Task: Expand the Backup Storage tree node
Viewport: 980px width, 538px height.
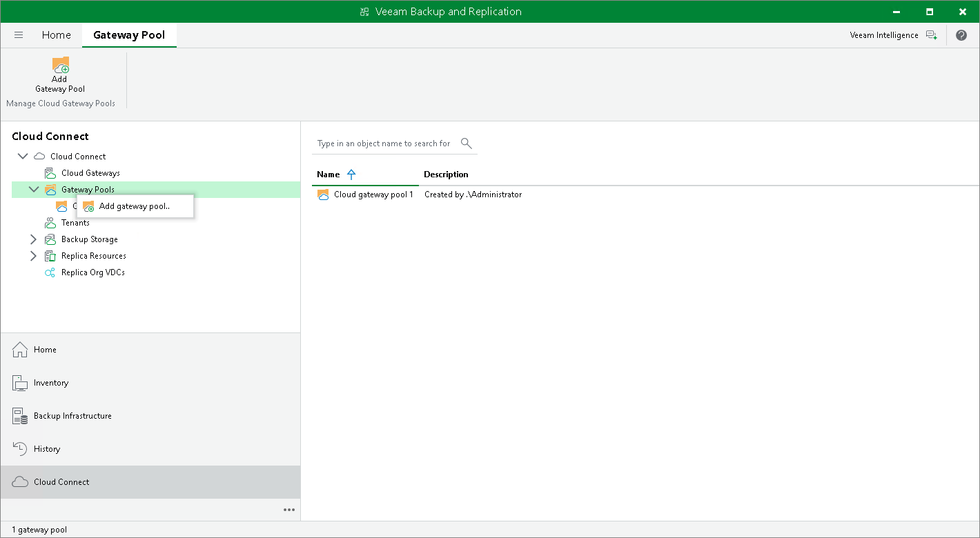Action: (33, 239)
